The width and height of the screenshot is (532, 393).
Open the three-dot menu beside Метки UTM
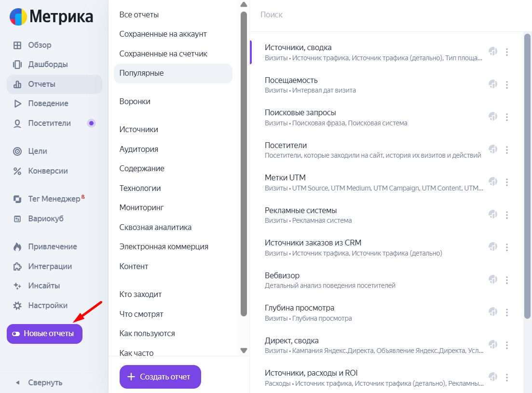pyautogui.click(x=507, y=182)
